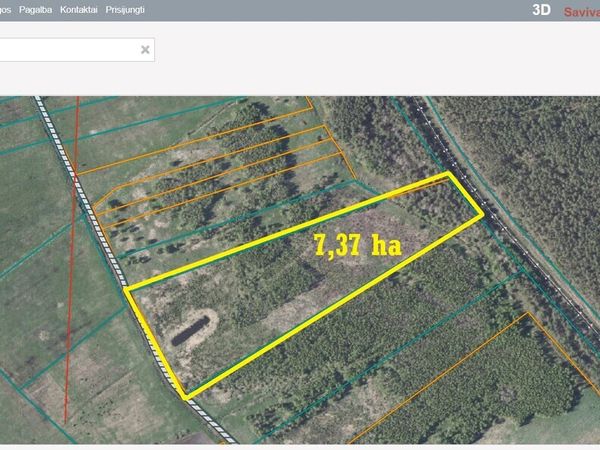Clear the search field with X icon
This screenshot has width=600, height=450.
pos(145,49)
